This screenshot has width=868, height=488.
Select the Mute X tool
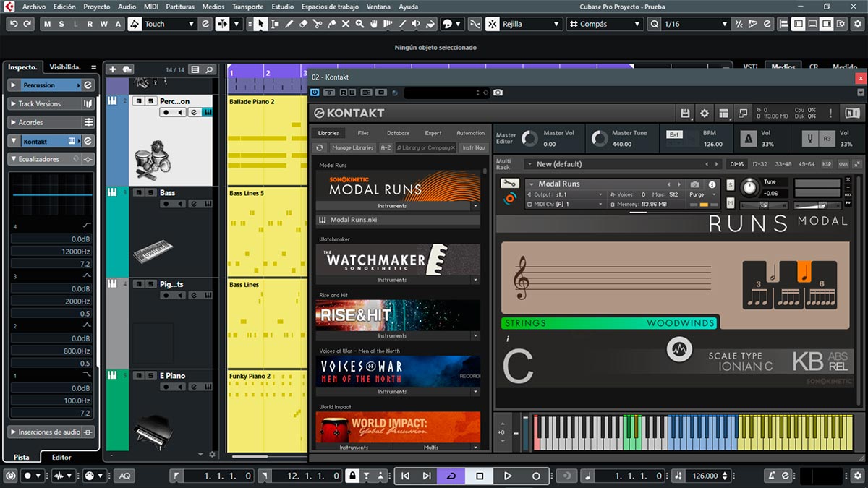pos(346,24)
